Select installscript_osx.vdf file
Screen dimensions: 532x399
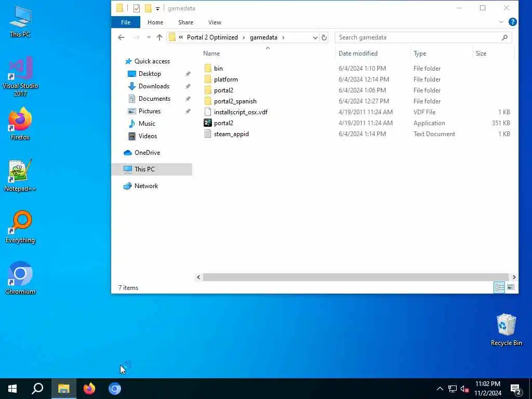(x=241, y=112)
